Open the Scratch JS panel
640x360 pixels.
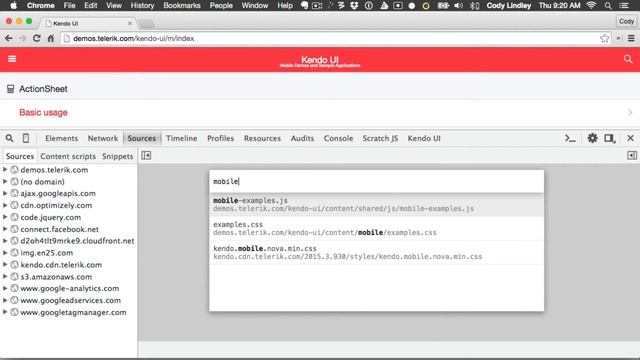(380, 138)
